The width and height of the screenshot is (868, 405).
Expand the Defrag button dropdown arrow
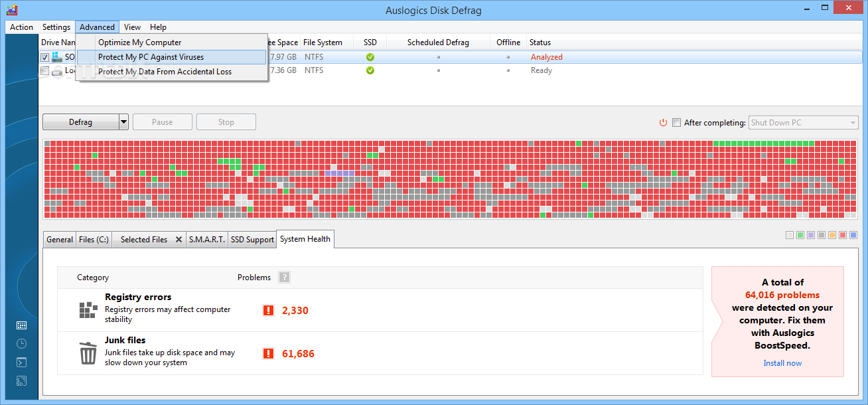[x=123, y=122]
